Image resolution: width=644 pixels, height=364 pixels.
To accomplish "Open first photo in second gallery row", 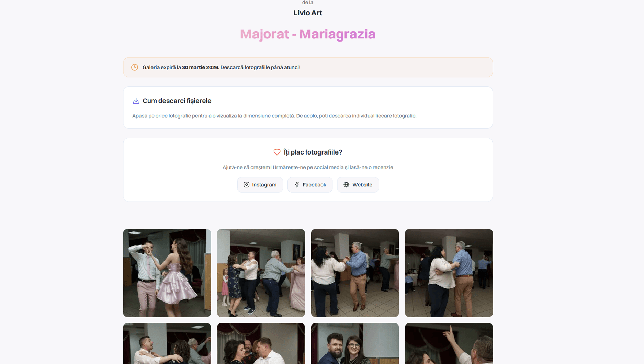I will [x=167, y=343].
